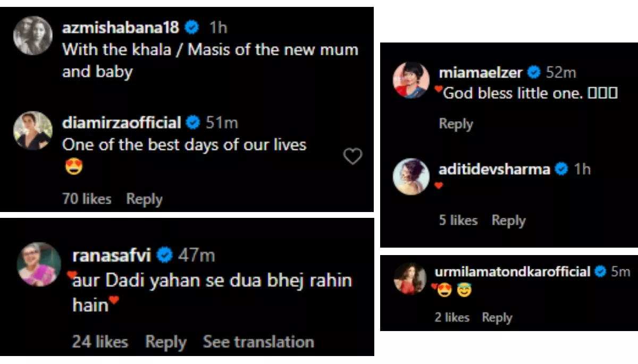Click the verified badge beside ranasafvi
Image resolution: width=638 pixels, height=364 pixels.
click(x=165, y=256)
